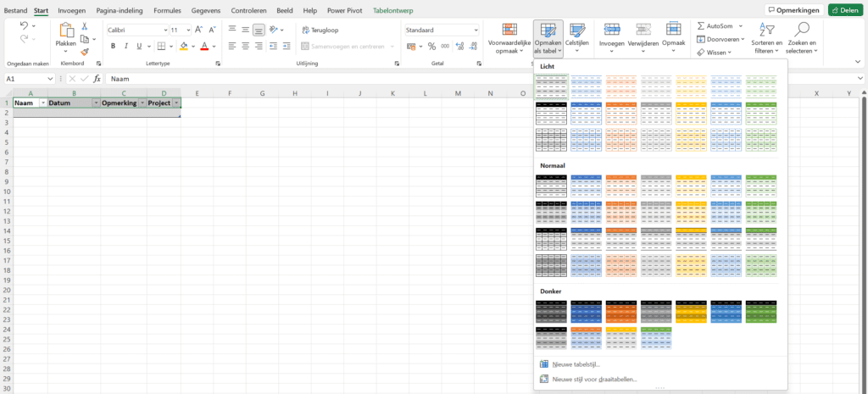
Task: Click Nieuwe tabelstijl... option
Action: coord(570,364)
